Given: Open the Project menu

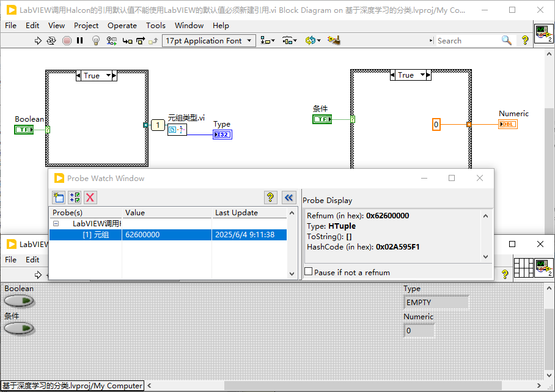Looking at the screenshot, I should (86, 26).
